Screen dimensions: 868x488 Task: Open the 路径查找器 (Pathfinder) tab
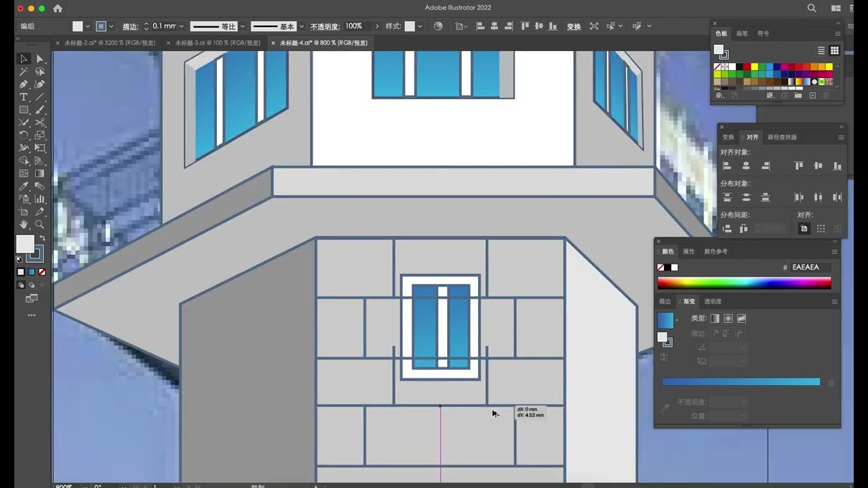[782, 137]
